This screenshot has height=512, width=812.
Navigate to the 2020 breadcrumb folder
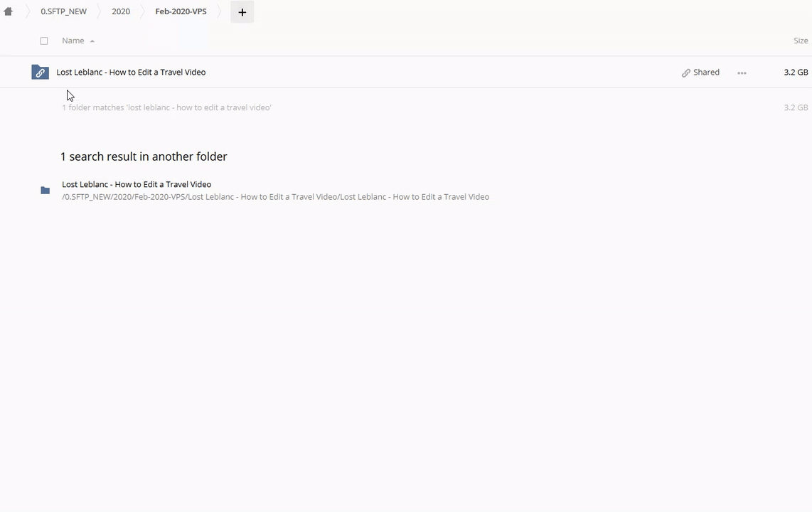point(121,11)
